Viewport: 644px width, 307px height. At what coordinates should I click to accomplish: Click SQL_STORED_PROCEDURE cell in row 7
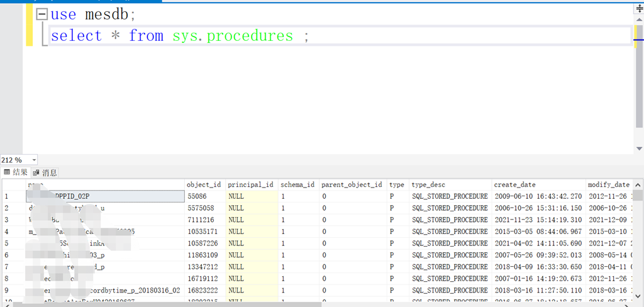point(450,267)
